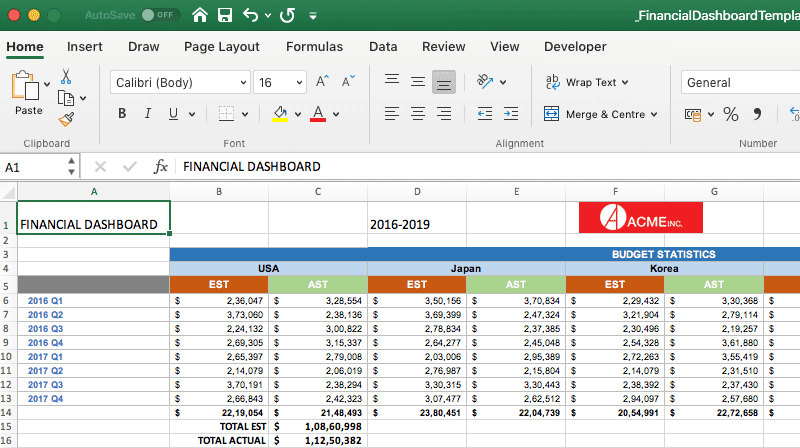Switch to the Formulas tab

coord(314,47)
